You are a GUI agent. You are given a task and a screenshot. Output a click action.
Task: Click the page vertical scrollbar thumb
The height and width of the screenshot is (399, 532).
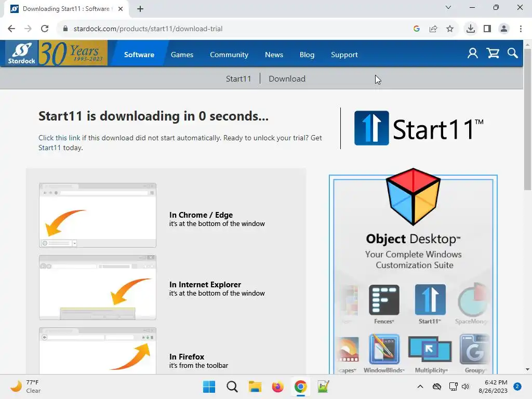(x=528, y=119)
